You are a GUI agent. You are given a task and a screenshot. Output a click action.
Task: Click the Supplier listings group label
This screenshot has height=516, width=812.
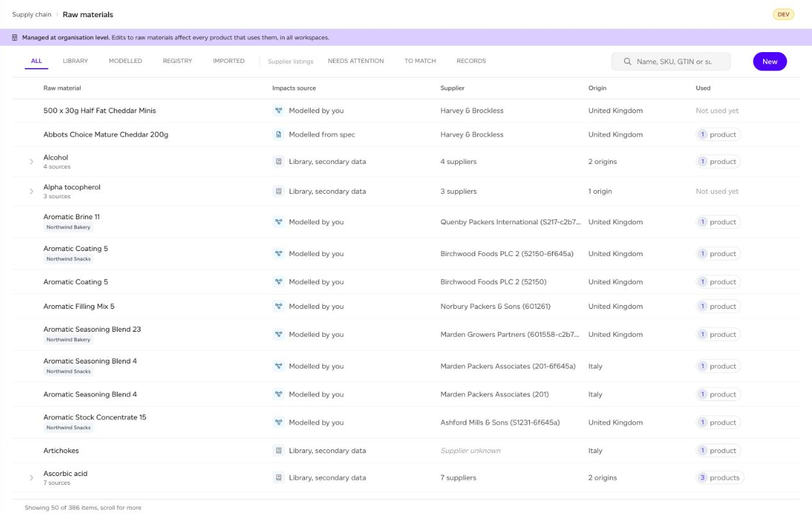click(x=290, y=62)
